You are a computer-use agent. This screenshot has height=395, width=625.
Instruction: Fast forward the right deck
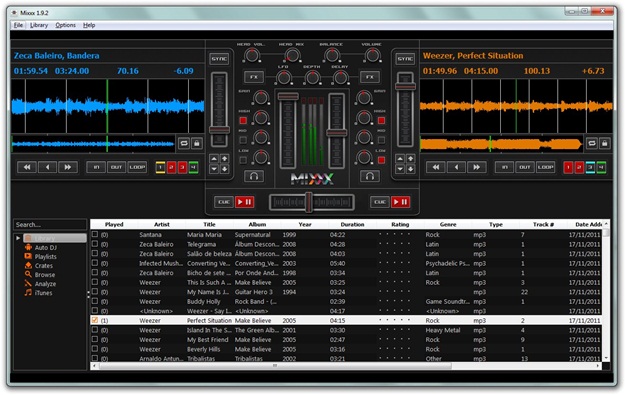click(x=477, y=167)
